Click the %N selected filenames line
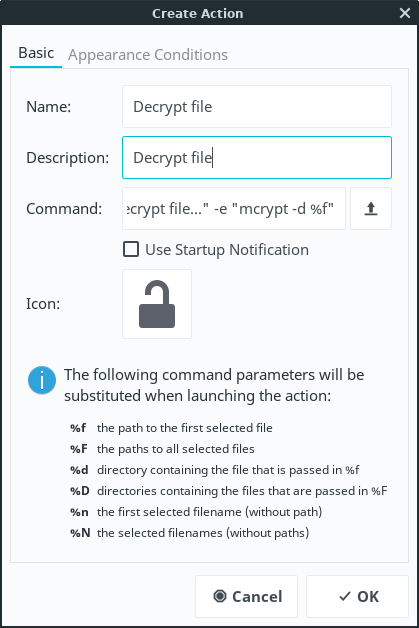The height and width of the screenshot is (628, 419). point(189,533)
